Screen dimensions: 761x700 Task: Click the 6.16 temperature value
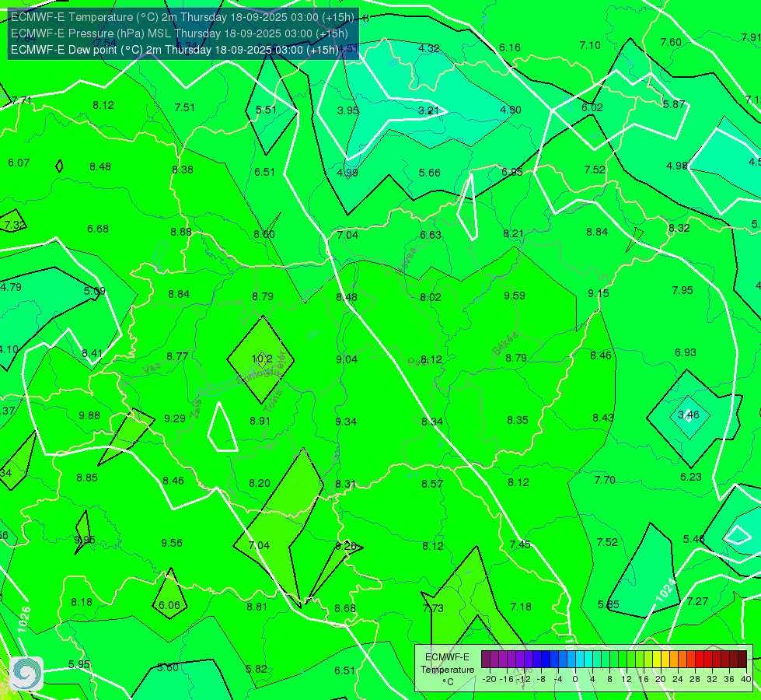pyautogui.click(x=510, y=47)
